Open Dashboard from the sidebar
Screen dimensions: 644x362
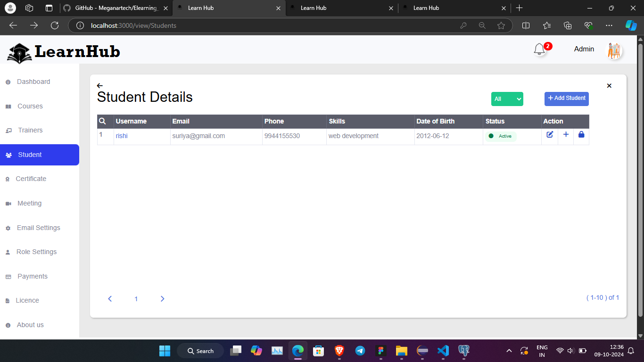click(x=33, y=82)
